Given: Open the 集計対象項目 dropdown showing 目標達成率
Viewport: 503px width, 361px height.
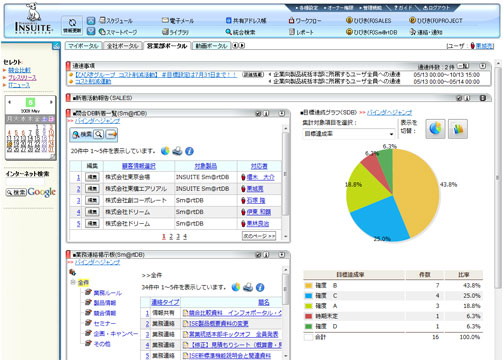Looking at the screenshot, I should (349, 134).
